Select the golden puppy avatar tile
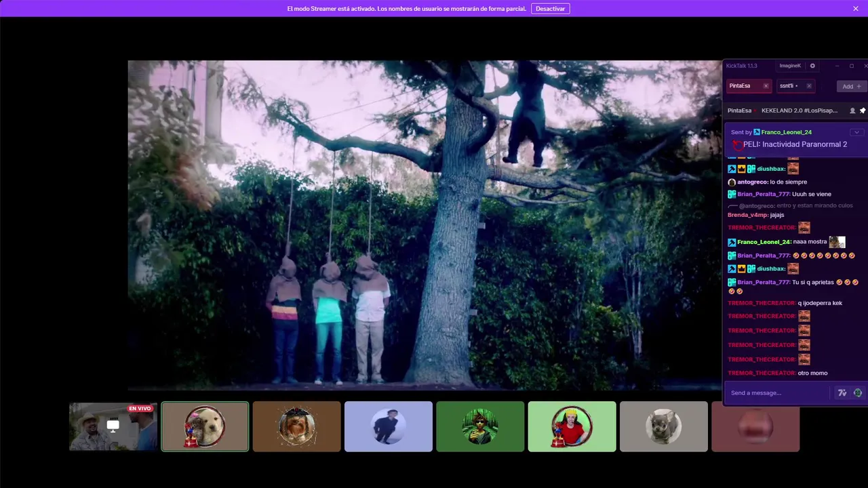Image resolution: width=868 pixels, height=488 pixels. coord(205,426)
